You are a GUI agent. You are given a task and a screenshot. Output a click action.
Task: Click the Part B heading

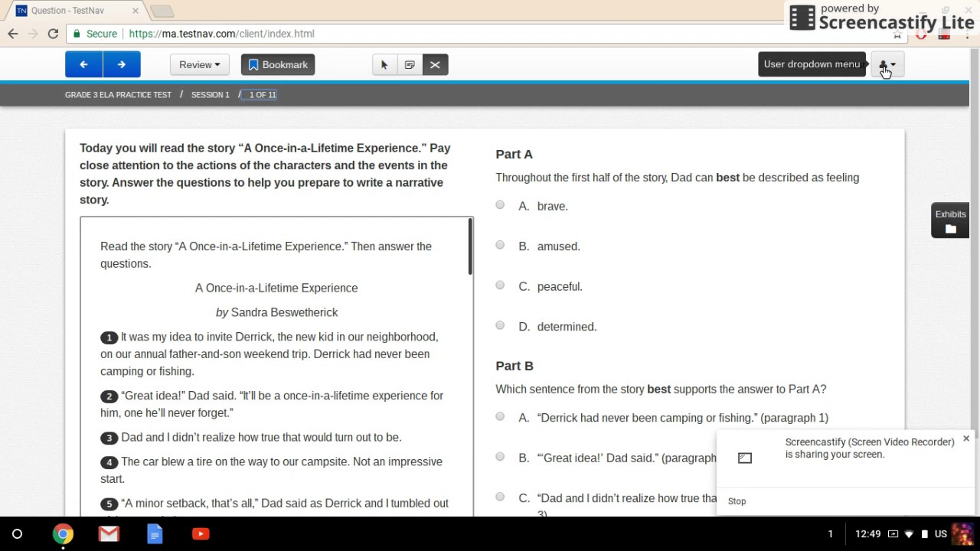(514, 366)
